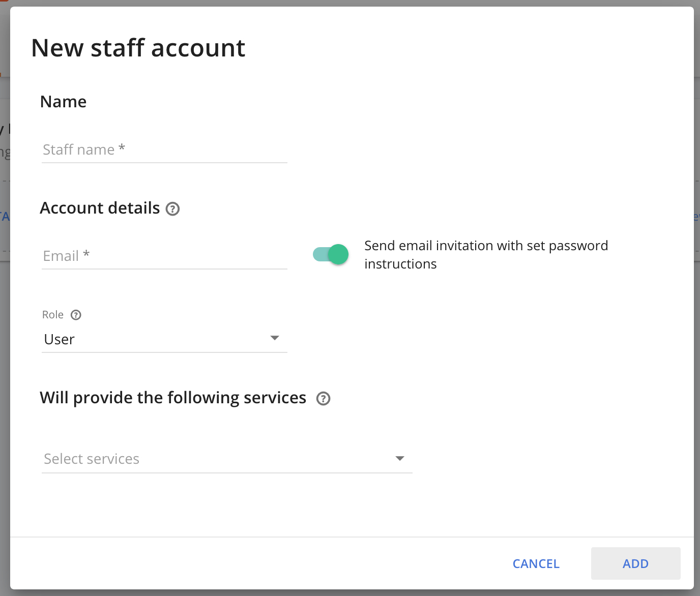Click CANCEL to dismiss the dialog

[x=536, y=563]
